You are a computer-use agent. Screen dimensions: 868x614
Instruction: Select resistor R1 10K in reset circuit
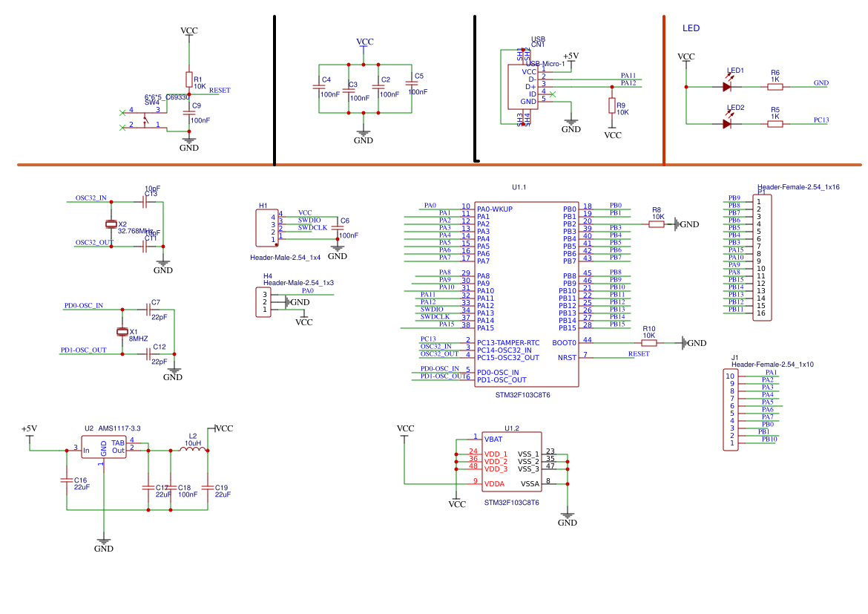[188, 79]
